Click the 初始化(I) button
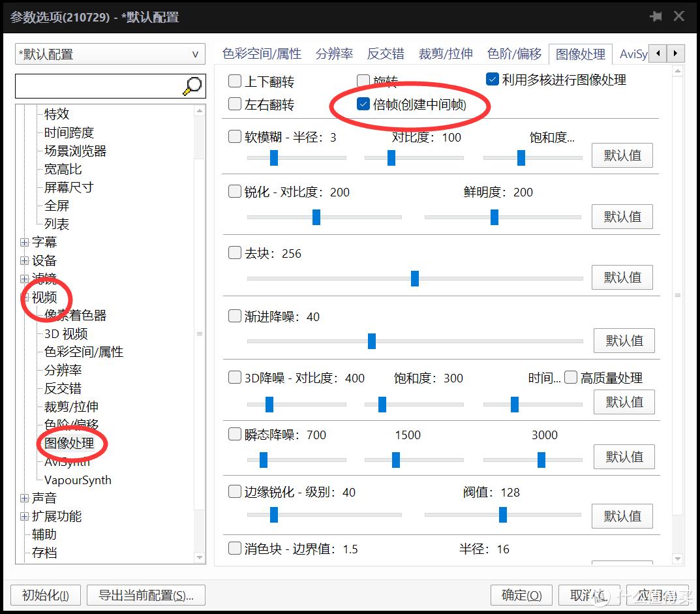This screenshot has width=700, height=614. coord(43,595)
